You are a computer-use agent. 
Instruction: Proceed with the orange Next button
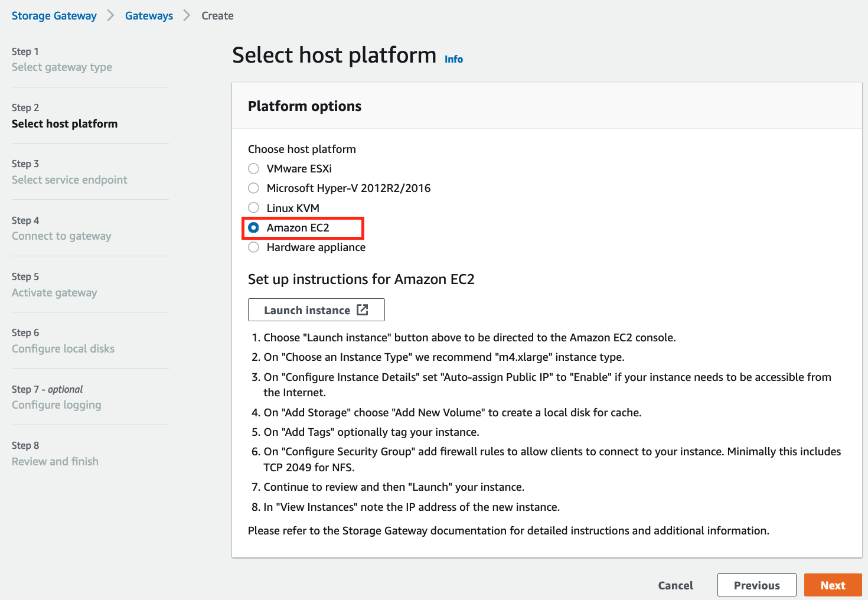833,585
